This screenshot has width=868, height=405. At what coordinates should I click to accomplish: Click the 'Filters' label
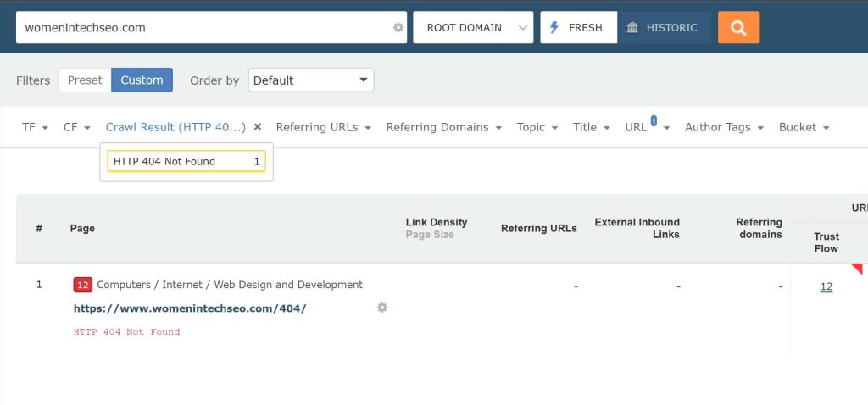[x=33, y=80]
